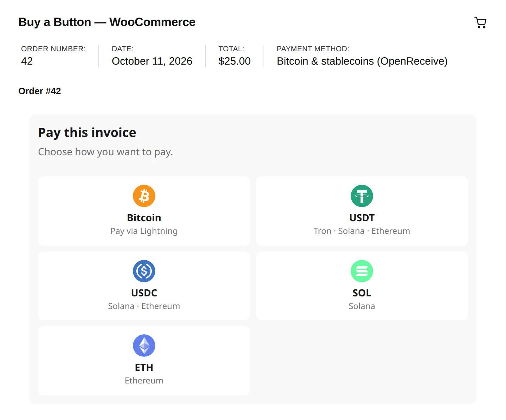Click 'Solana' text under SOL
Viewport: 506px width, 420px height.
coord(362,306)
